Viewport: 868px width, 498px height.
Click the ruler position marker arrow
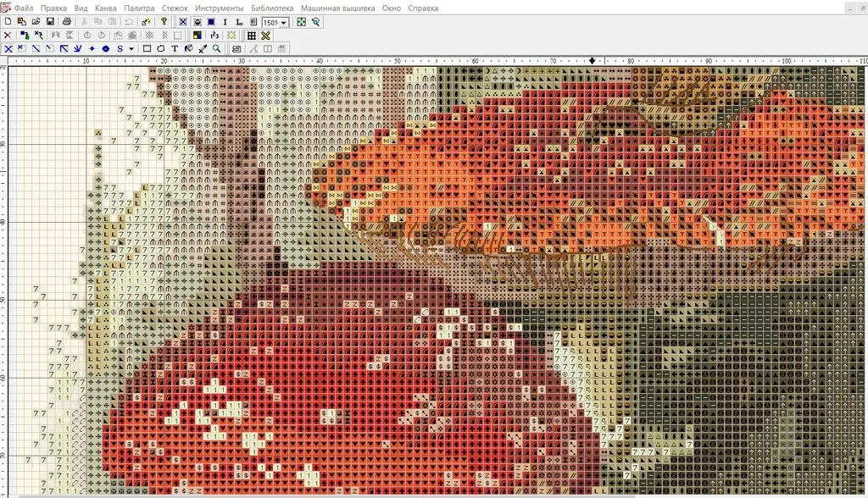pyautogui.click(x=592, y=62)
